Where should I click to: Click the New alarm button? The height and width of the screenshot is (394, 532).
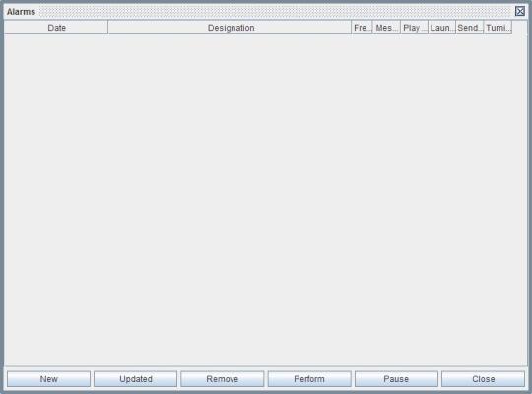tap(49, 378)
